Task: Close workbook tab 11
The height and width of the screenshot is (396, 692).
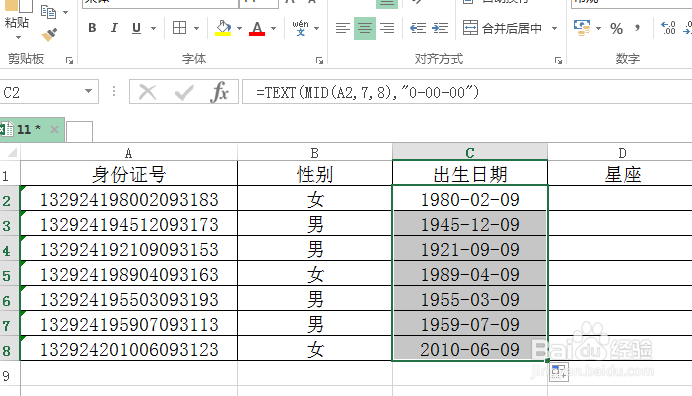Action: [x=54, y=129]
